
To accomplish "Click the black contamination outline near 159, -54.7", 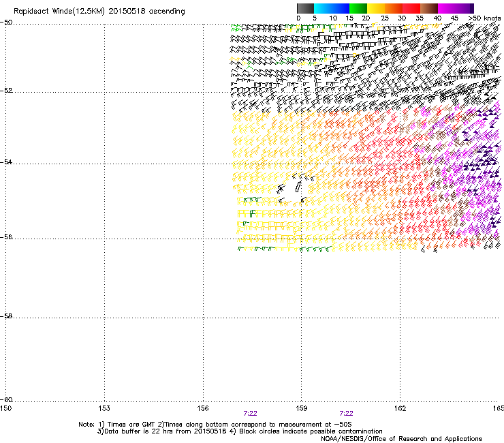I will point(298,187).
